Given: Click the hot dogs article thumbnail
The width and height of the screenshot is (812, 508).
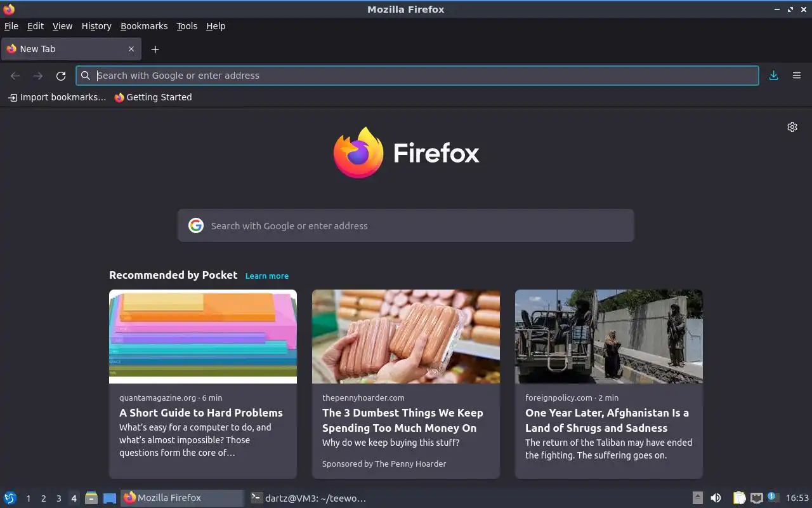Looking at the screenshot, I should [406, 337].
